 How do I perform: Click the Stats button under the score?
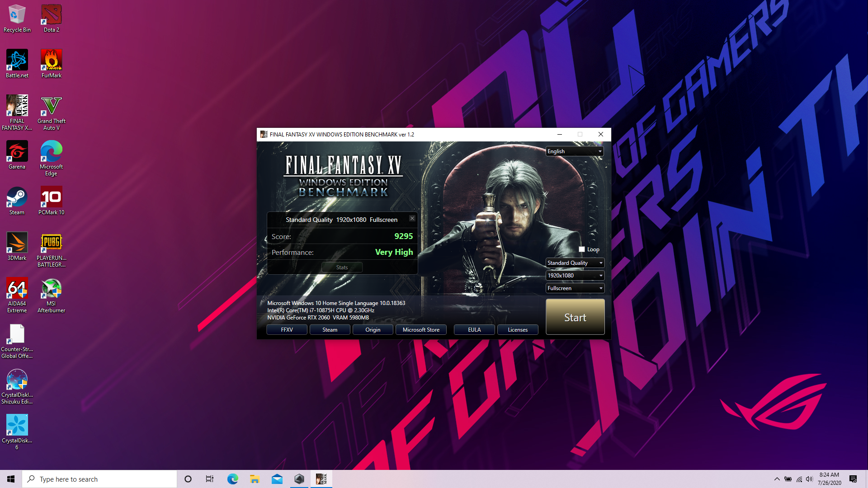click(x=342, y=267)
